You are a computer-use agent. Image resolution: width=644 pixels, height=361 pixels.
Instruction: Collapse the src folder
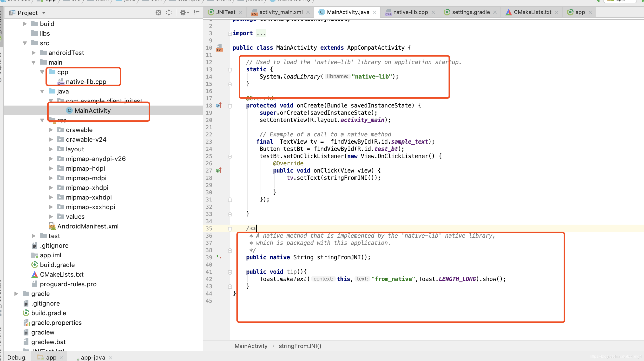pyautogui.click(x=25, y=43)
